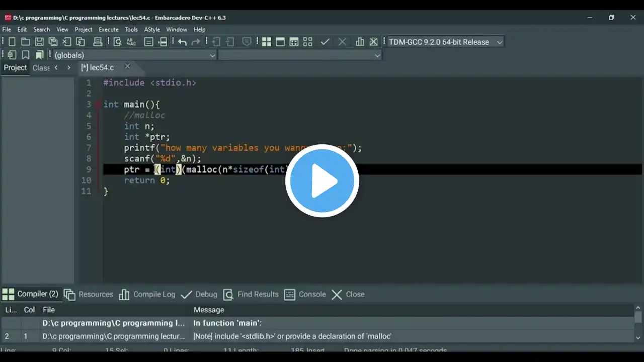Open the File menu

tap(7, 30)
